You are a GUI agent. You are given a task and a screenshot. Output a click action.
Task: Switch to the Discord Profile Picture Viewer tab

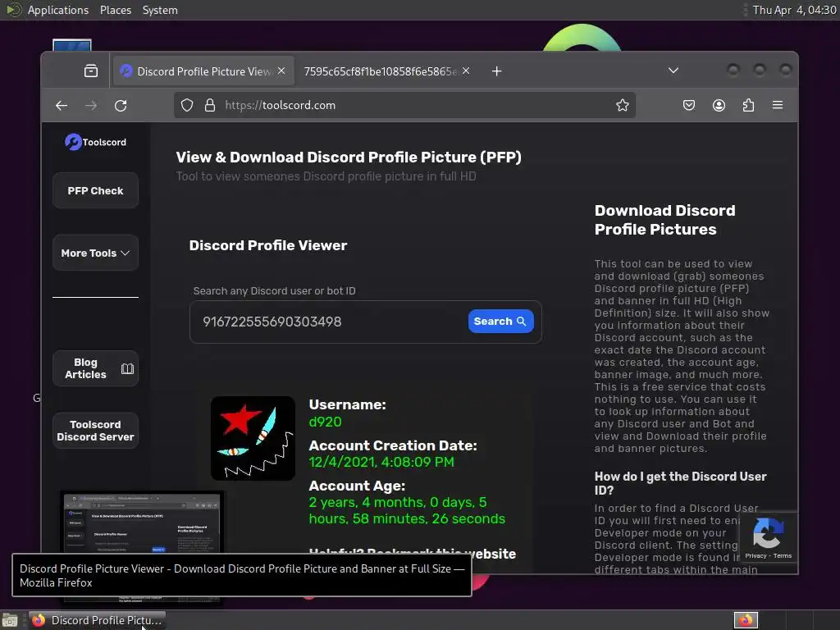tap(203, 71)
